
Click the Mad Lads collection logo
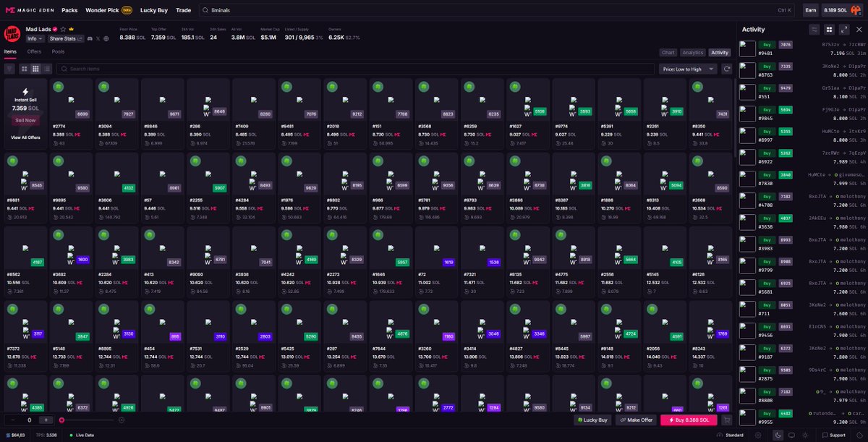pos(12,34)
